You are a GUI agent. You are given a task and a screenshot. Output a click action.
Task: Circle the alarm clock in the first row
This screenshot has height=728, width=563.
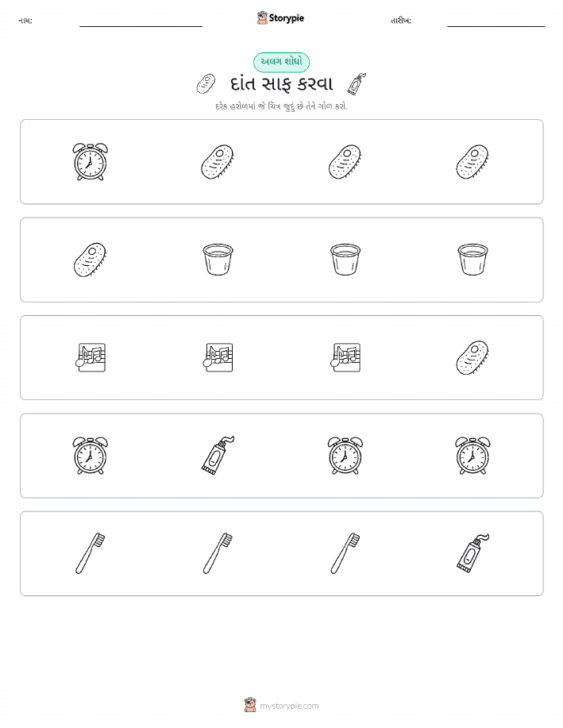[x=90, y=162]
